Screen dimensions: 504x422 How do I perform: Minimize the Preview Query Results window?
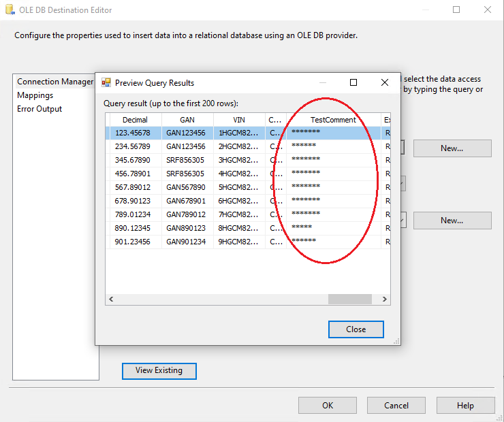click(x=322, y=82)
